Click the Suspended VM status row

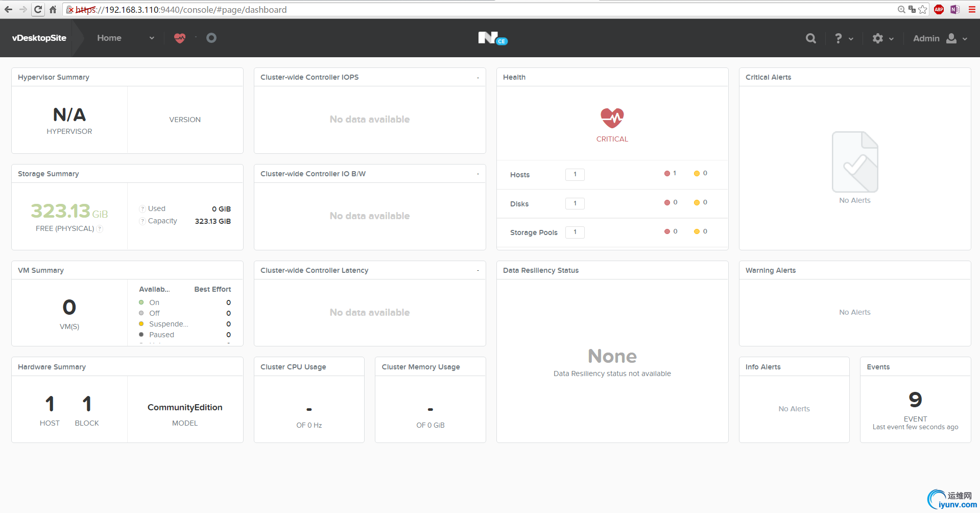click(x=185, y=324)
